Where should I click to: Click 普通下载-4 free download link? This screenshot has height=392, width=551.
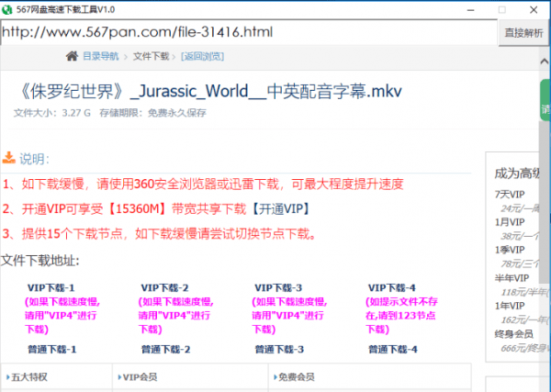[392, 350]
